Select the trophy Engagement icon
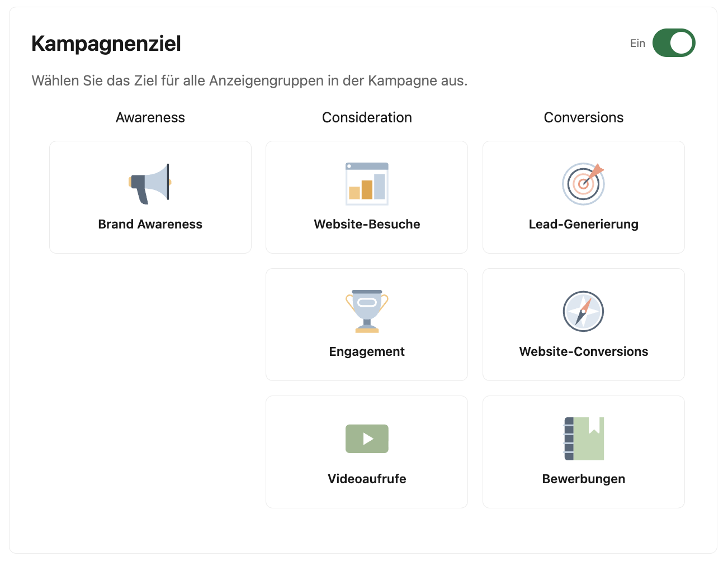Viewport: 728px width, 562px height. coord(367,311)
